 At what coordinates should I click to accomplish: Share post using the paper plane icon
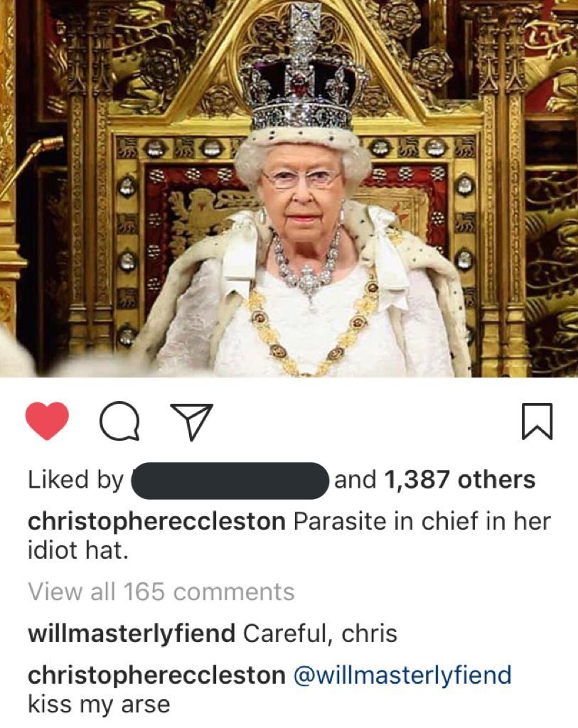tap(192, 421)
